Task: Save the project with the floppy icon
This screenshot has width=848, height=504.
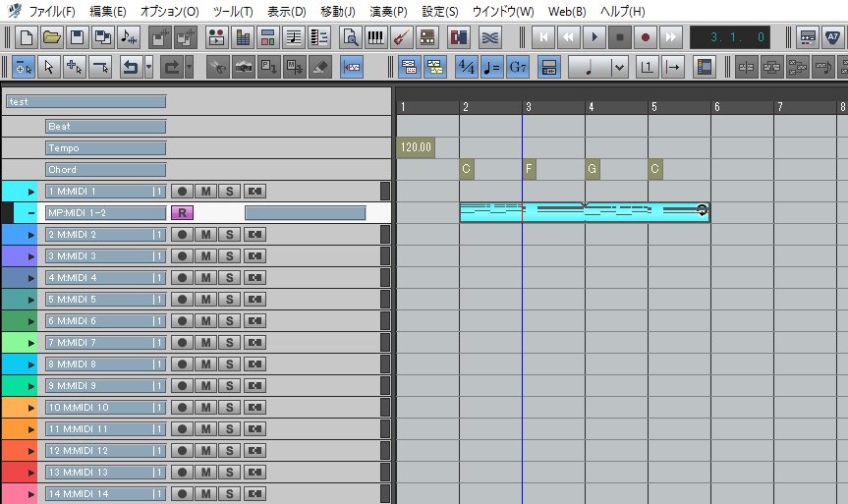Action: (x=78, y=37)
